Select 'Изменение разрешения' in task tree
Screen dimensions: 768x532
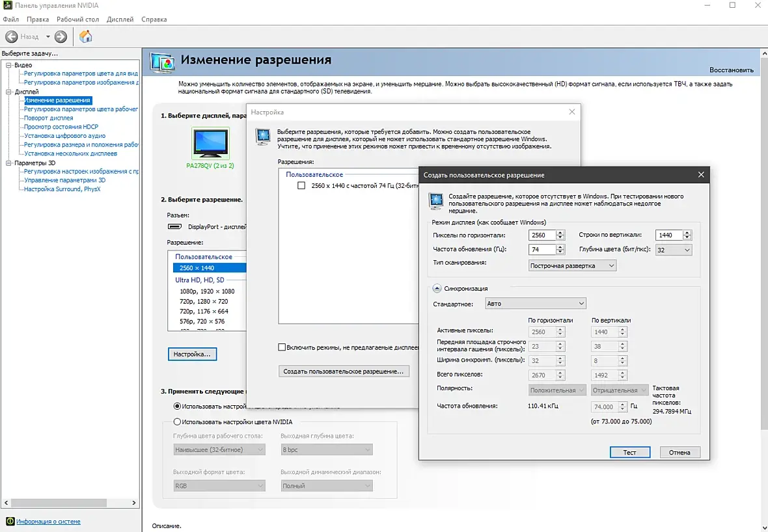(x=57, y=100)
